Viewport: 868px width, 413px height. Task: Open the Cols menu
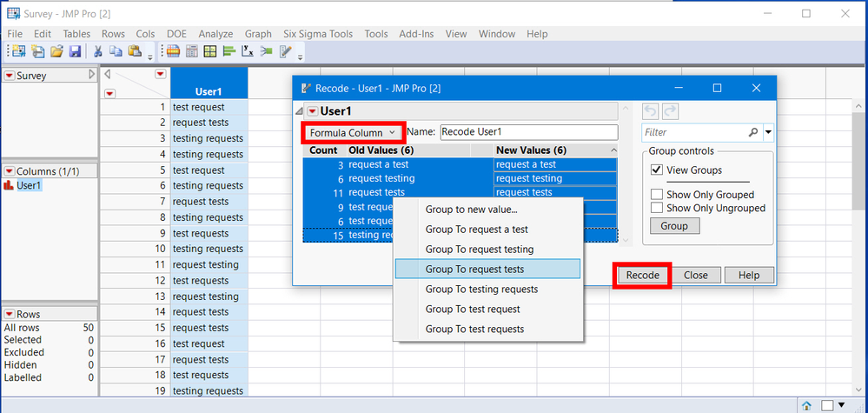click(146, 34)
